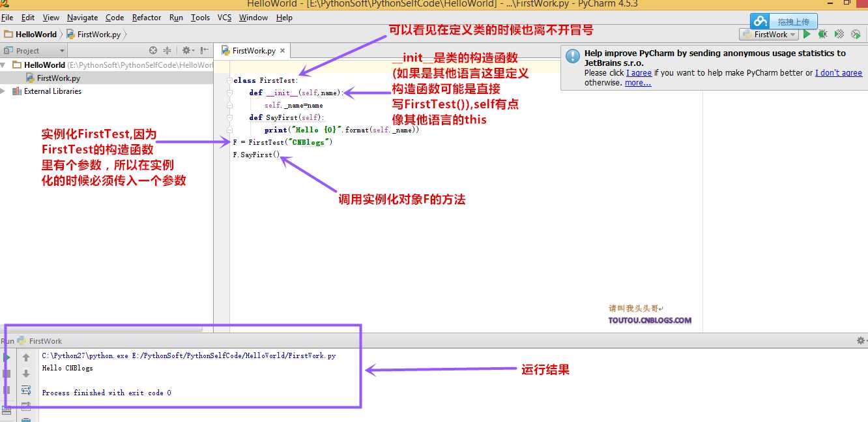Open the Project view selector dropdown
Screen dimensions: 868x422
coord(35,50)
